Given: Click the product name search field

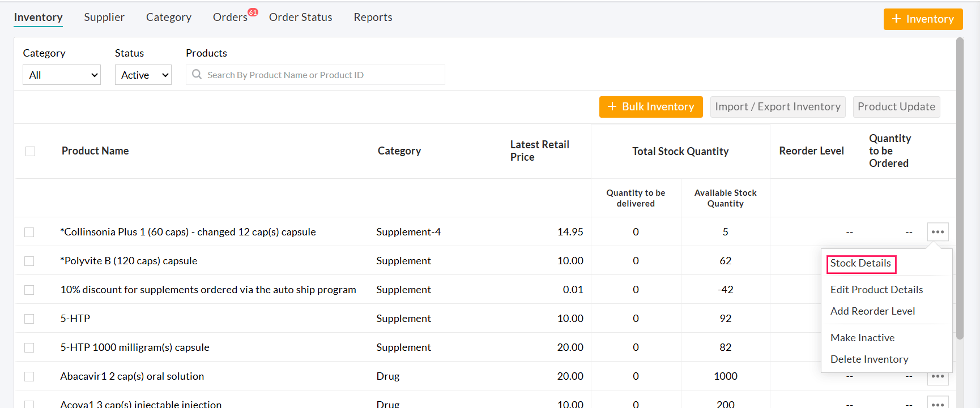Looking at the screenshot, I should click(323, 75).
